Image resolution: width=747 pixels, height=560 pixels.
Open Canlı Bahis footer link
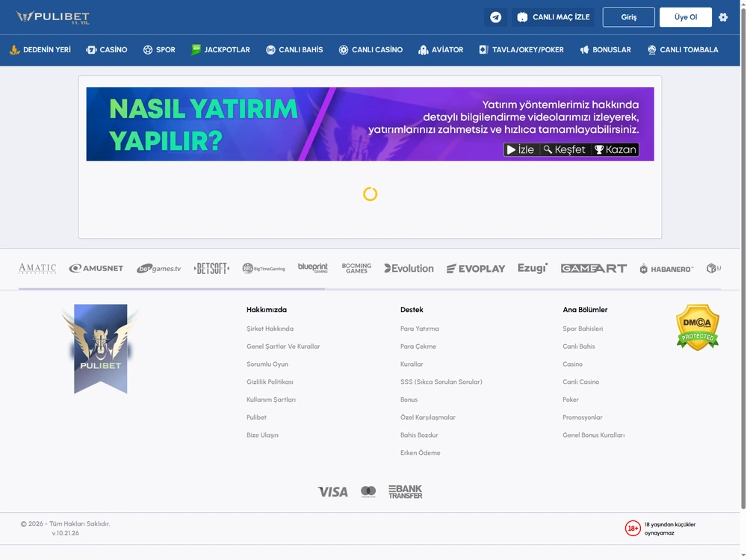click(578, 346)
